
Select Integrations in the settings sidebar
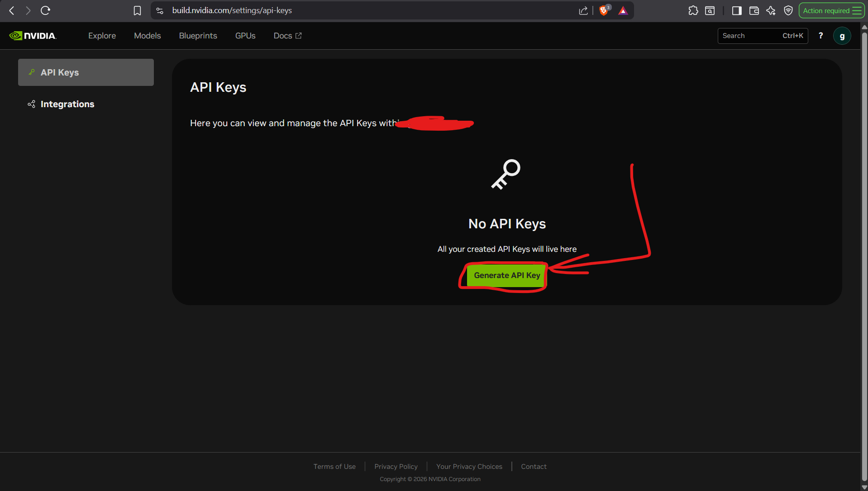pyautogui.click(x=86, y=104)
